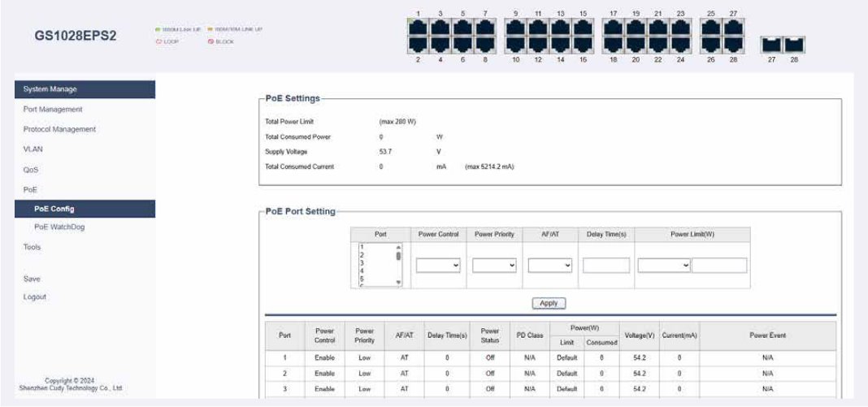
Task: Open the AF/AT mode dropdown
Action: 550,266
